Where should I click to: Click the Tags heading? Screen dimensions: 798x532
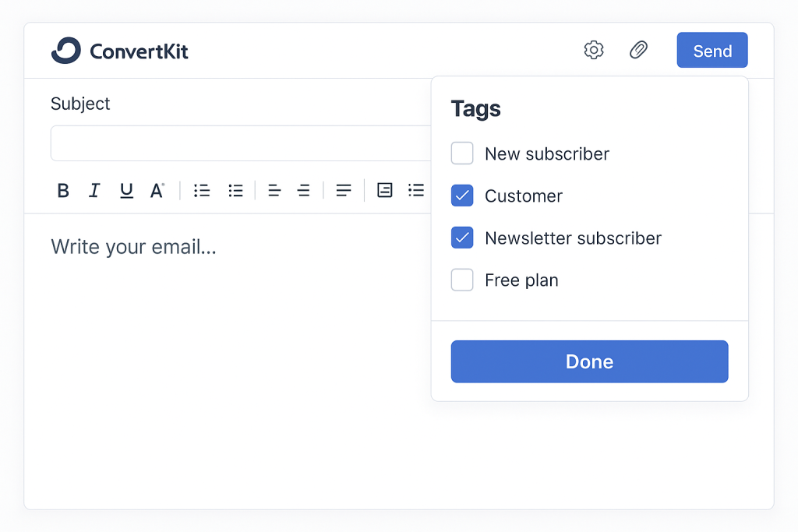pyautogui.click(x=476, y=109)
